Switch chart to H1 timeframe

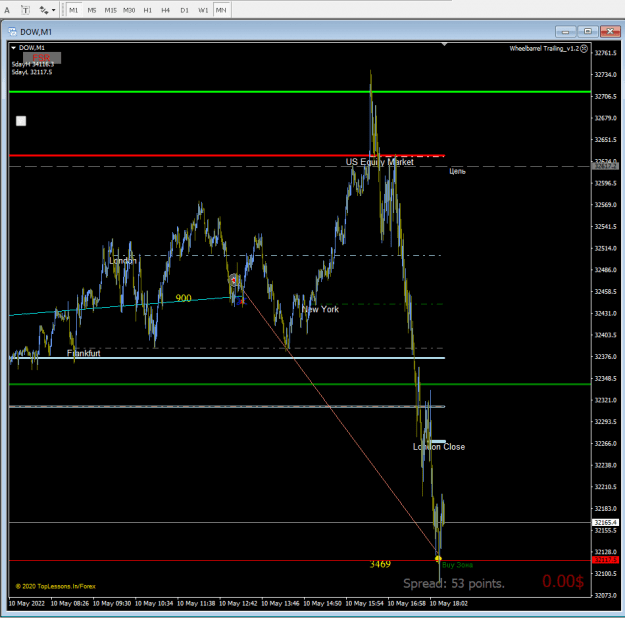147,10
